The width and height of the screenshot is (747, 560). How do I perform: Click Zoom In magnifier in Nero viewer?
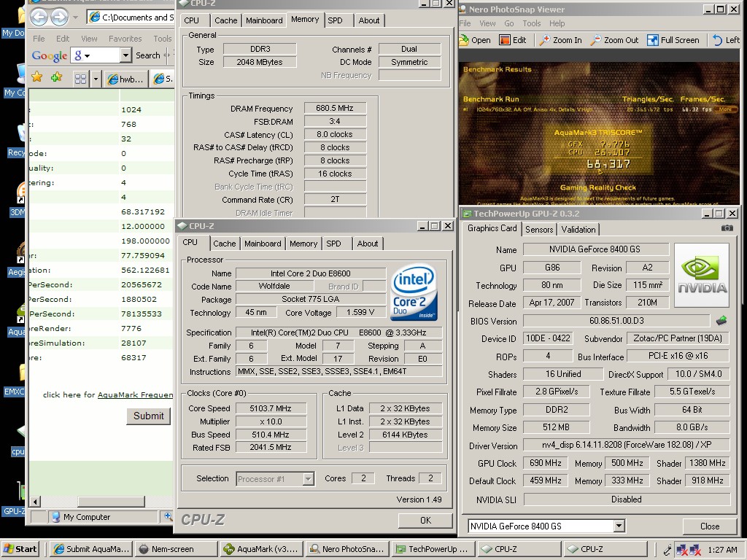click(x=544, y=40)
